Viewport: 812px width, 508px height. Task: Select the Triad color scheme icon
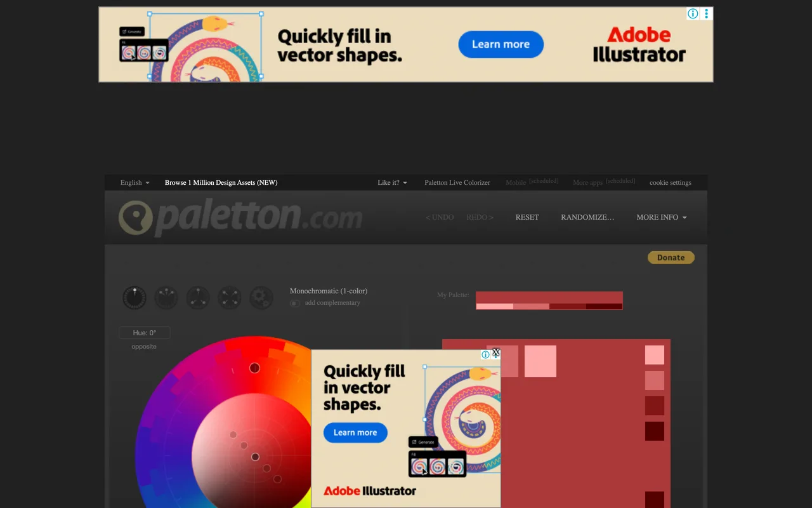(198, 298)
